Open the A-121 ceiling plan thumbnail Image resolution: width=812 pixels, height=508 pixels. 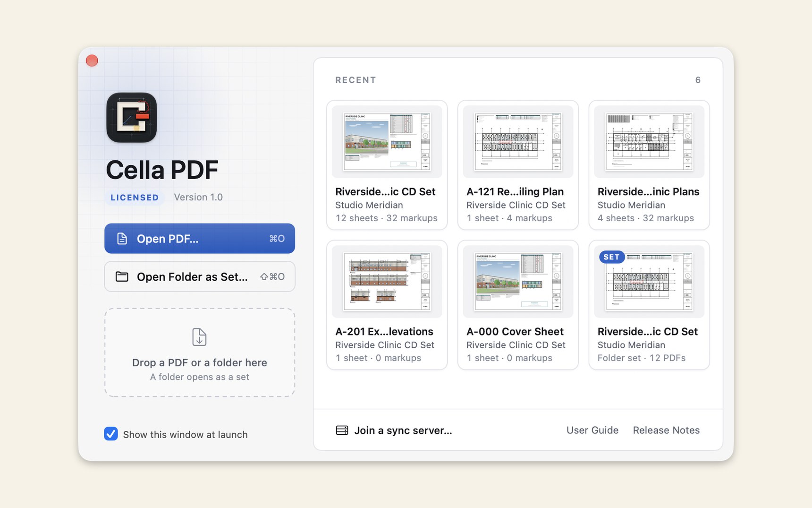click(x=518, y=142)
